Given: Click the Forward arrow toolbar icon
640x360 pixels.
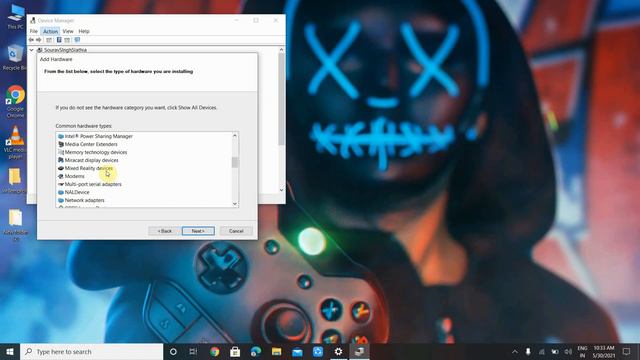Looking at the screenshot, I should pyautogui.click(x=39, y=40).
